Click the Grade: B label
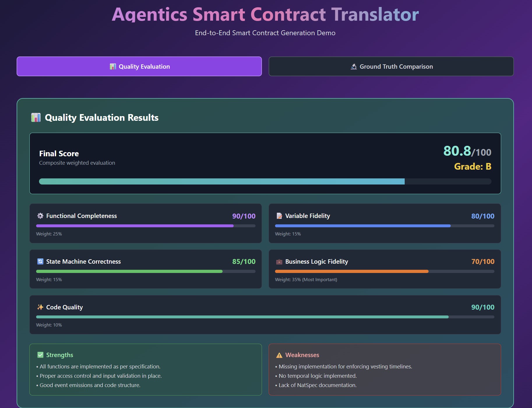 coord(473,166)
